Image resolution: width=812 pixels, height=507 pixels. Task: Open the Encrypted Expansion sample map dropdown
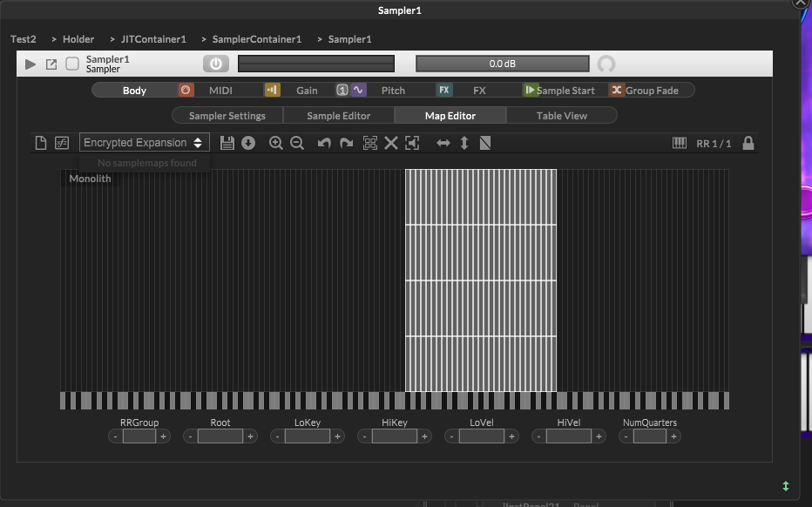coord(144,143)
